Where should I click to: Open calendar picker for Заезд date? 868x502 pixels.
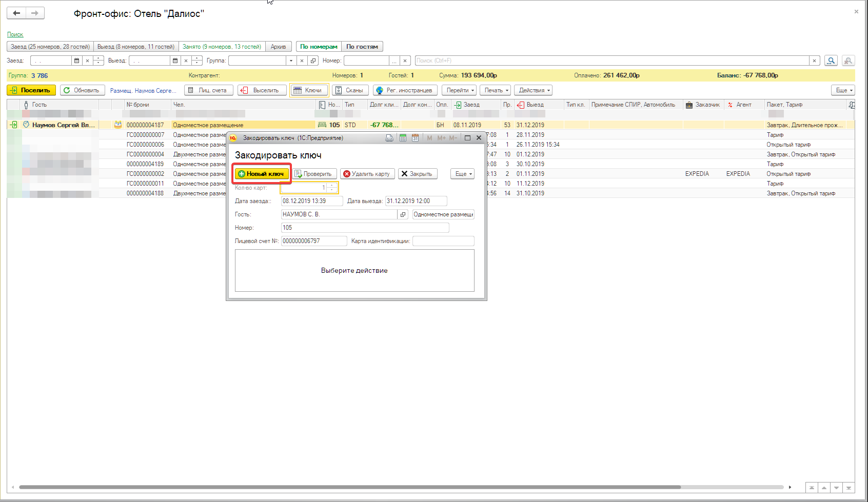point(77,61)
